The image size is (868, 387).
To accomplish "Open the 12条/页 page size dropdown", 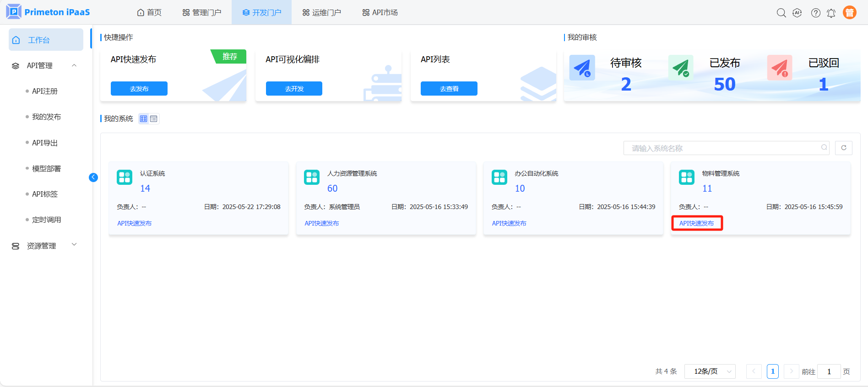I will coord(710,371).
